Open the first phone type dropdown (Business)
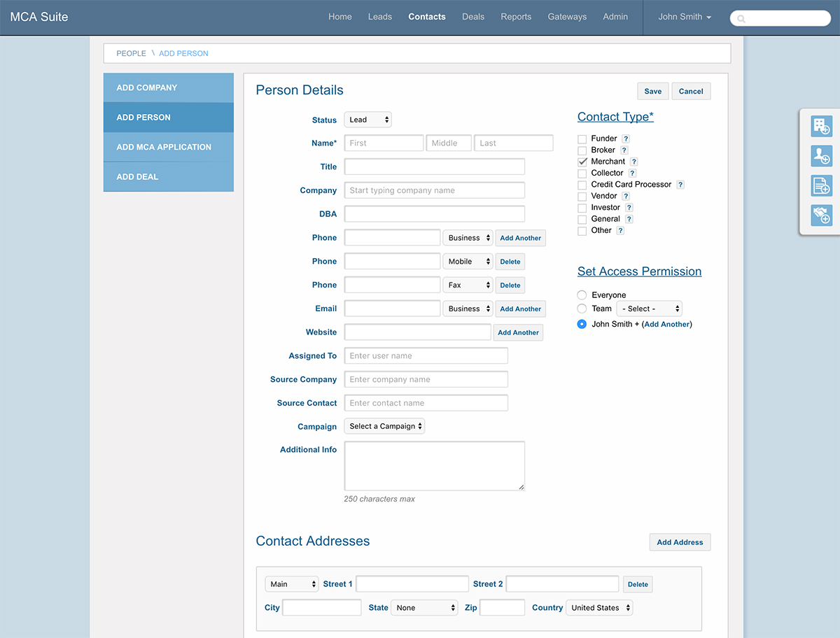 468,238
